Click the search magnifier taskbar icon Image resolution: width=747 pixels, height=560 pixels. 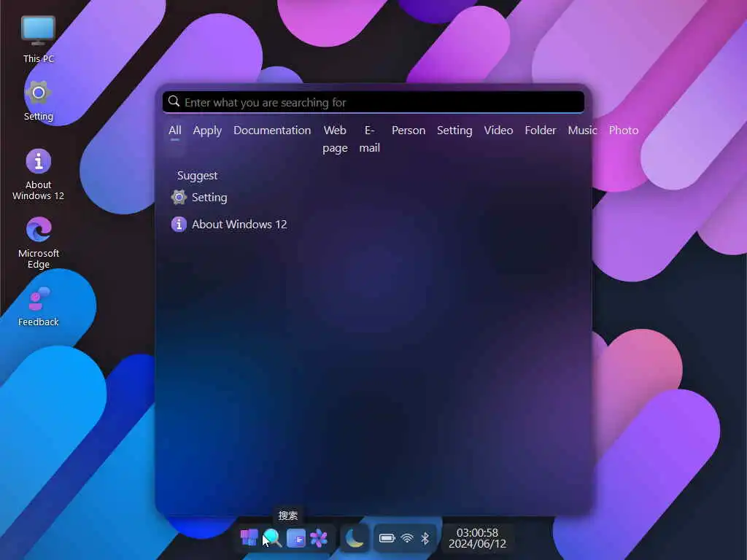[x=272, y=538]
